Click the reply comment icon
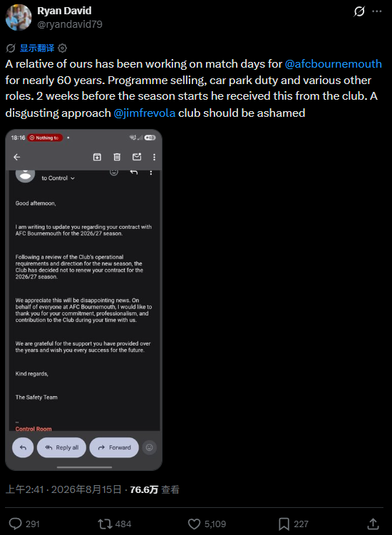This screenshot has height=535, width=392. pyautogui.click(x=16, y=524)
